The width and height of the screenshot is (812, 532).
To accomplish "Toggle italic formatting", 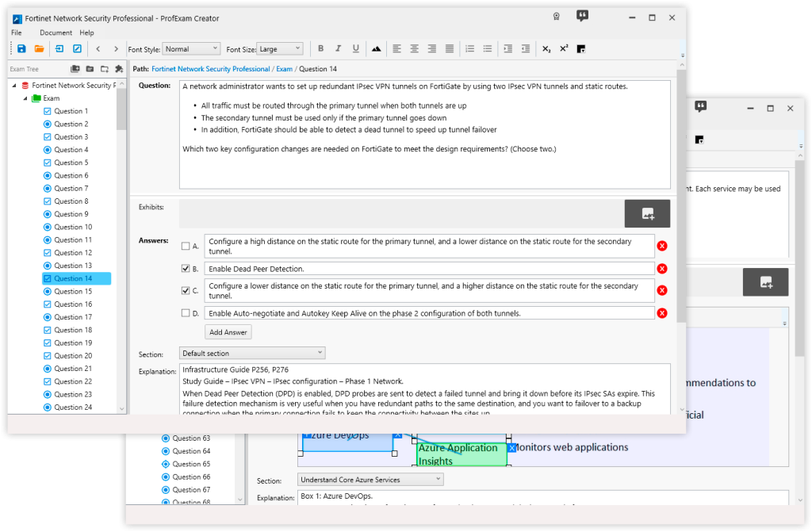I will 338,48.
